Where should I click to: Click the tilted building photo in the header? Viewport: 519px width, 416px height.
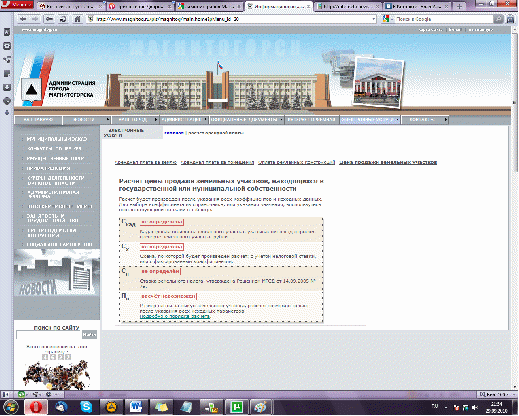[x=378, y=82]
